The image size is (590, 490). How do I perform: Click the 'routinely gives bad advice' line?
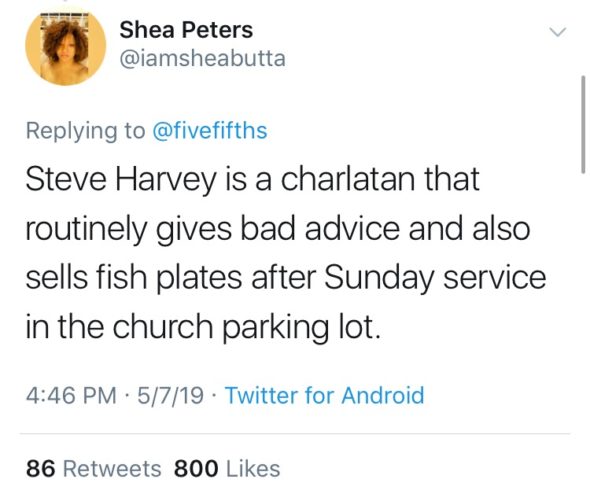coord(278,229)
